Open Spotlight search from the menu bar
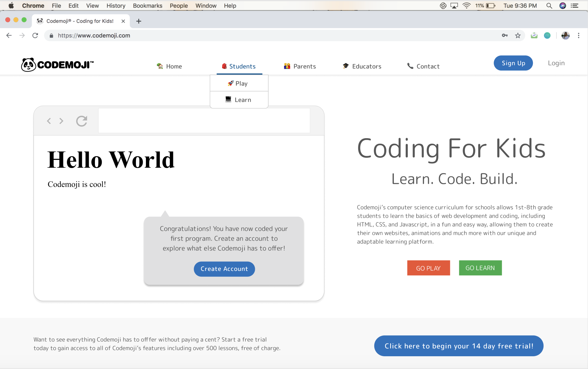 tap(549, 6)
